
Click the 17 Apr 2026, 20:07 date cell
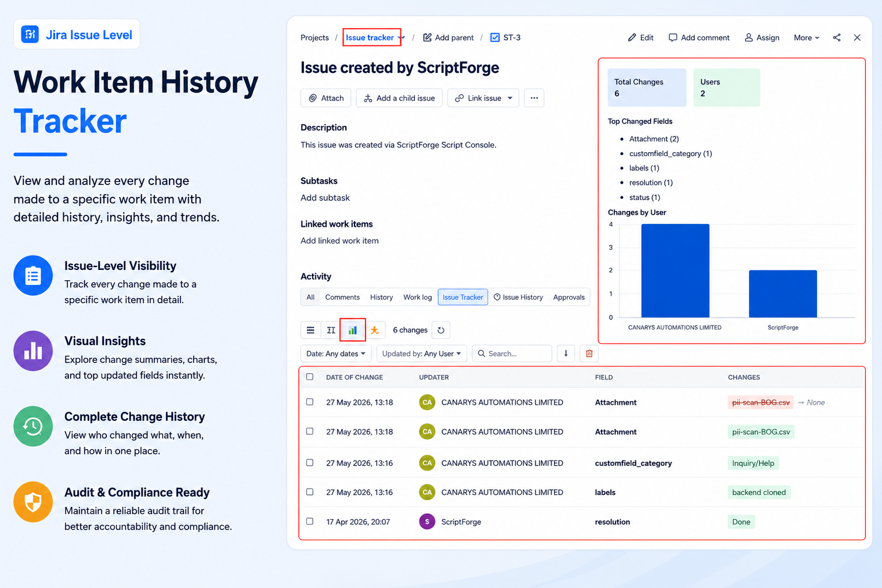click(358, 521)
